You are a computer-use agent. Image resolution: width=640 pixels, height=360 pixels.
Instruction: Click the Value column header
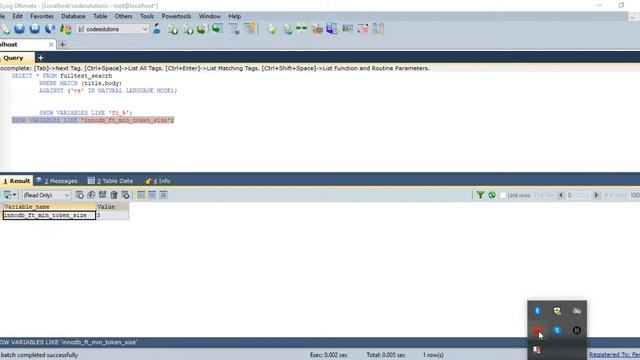click(x=113, y=207)
